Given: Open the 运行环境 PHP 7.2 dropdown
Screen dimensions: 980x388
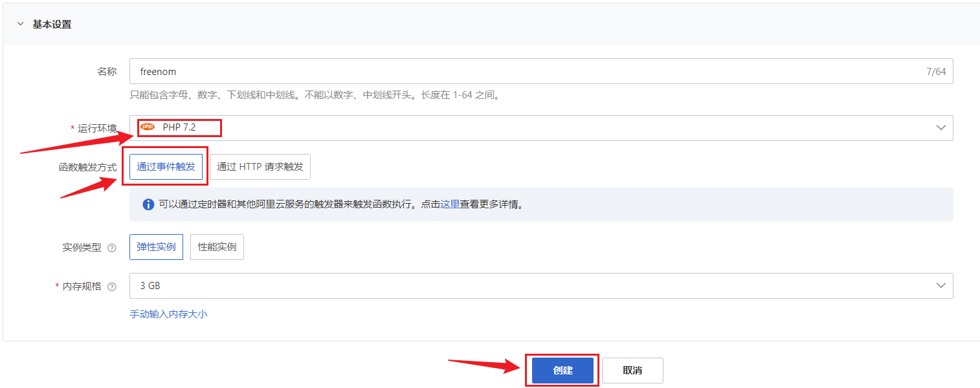Looking at the screenshot, I should click(541, 127).
